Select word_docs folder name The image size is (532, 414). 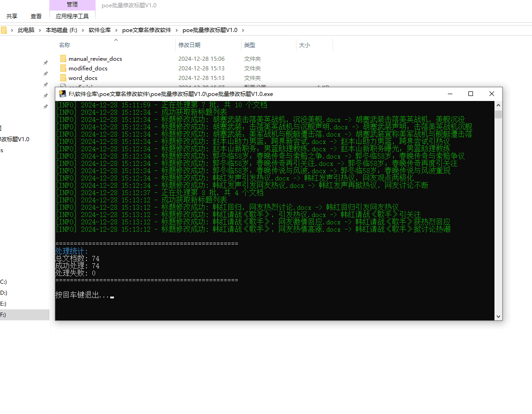(83, 78)
